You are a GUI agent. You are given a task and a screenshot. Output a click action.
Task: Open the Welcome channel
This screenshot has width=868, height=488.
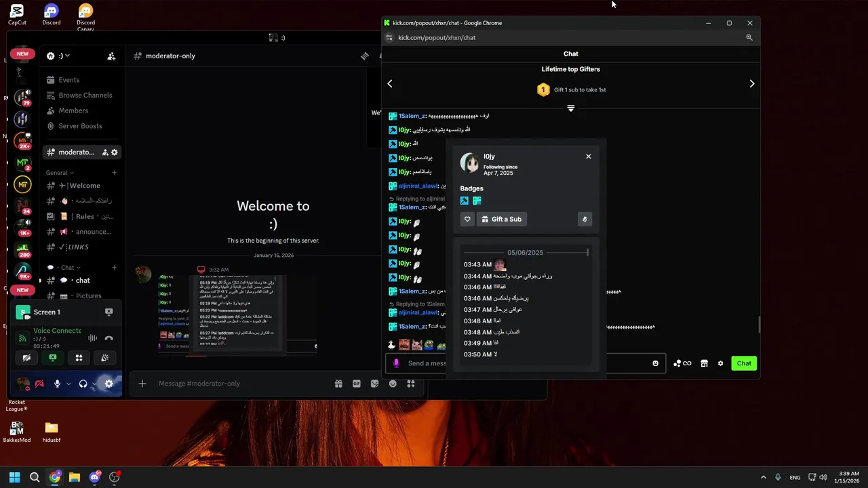[x=80, y=186]
